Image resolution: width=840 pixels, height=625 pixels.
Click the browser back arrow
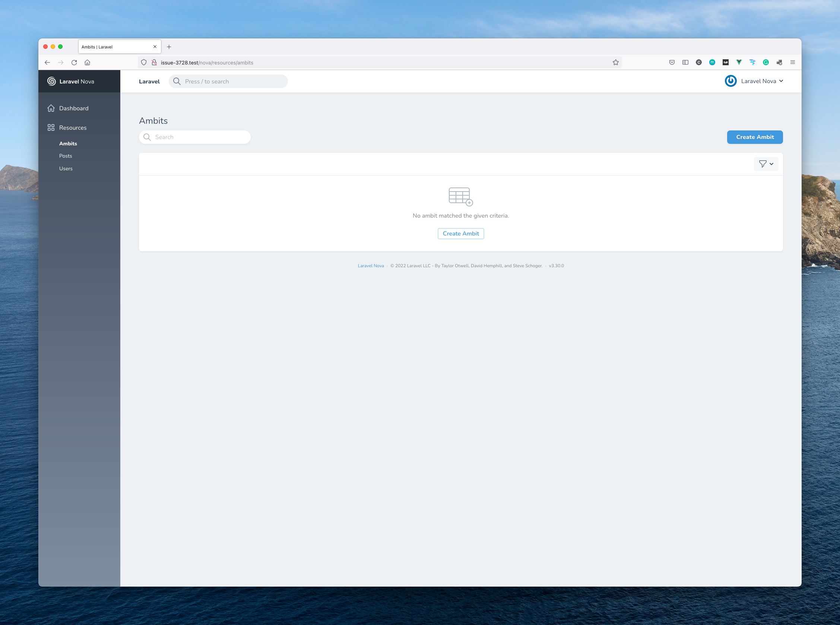[x=47, y=62]
